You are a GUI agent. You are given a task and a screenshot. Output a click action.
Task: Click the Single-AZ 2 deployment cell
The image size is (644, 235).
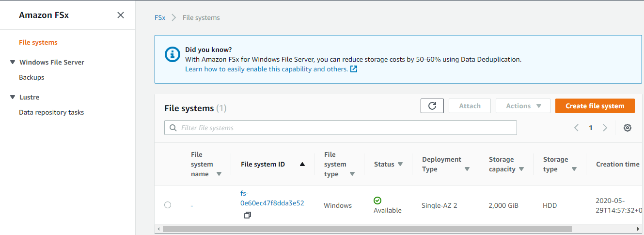point(440,205)
